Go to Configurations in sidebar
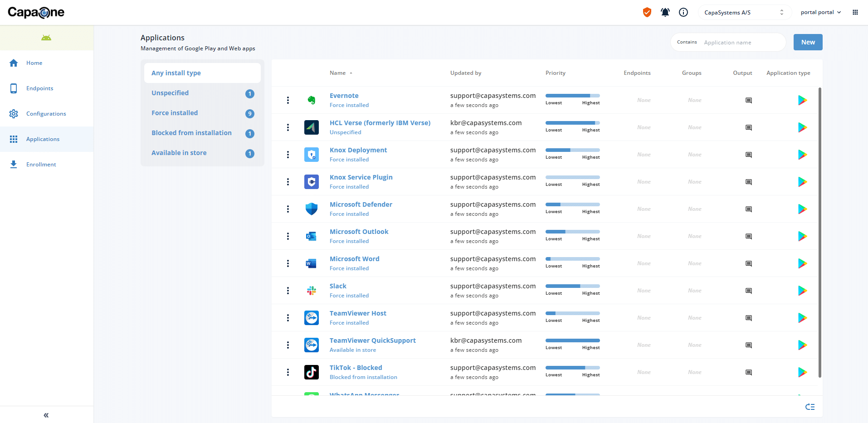The image size is (868, 423). pos(47,114)
